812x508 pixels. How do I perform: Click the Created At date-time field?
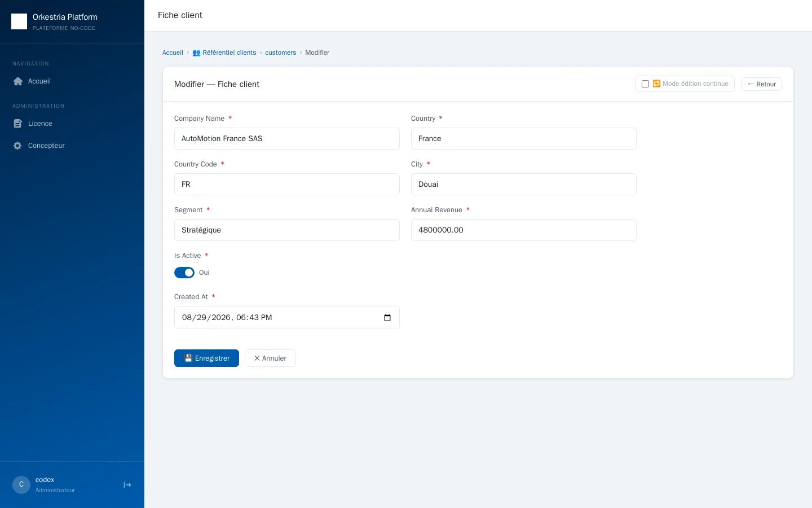287,318
